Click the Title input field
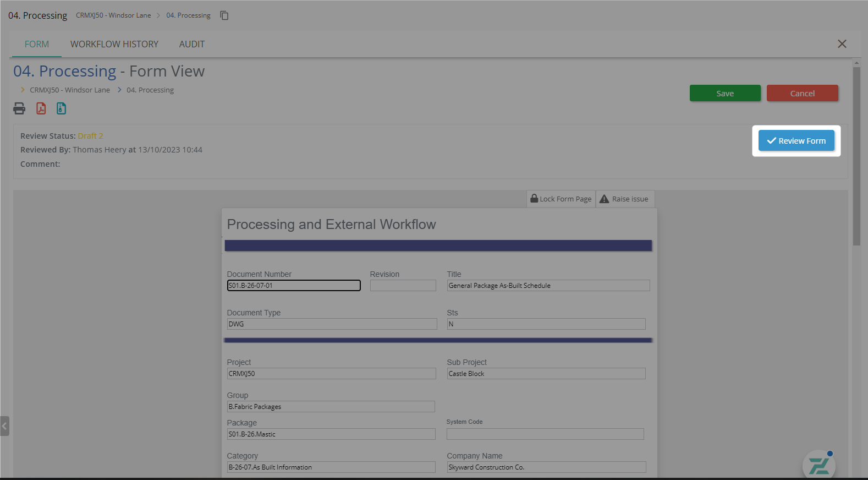 (x=548, y=286)
